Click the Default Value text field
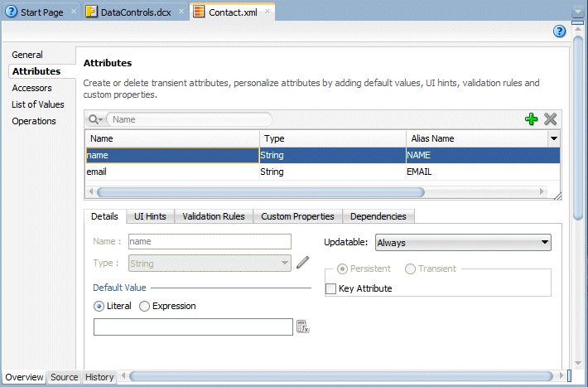 pos(193,327)
